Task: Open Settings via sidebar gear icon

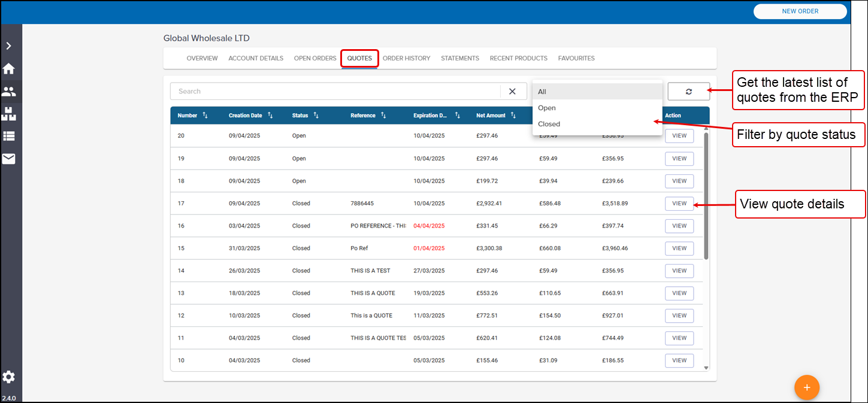Action: pos(9,377)
